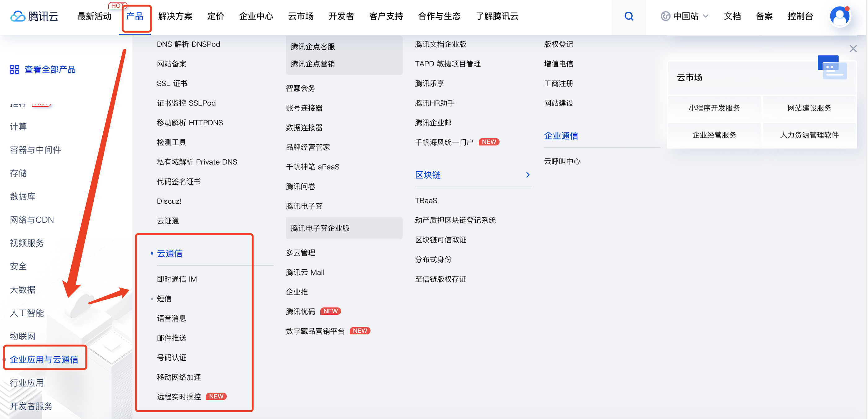Select the 行业应用 category

click(x=27, y=382)
